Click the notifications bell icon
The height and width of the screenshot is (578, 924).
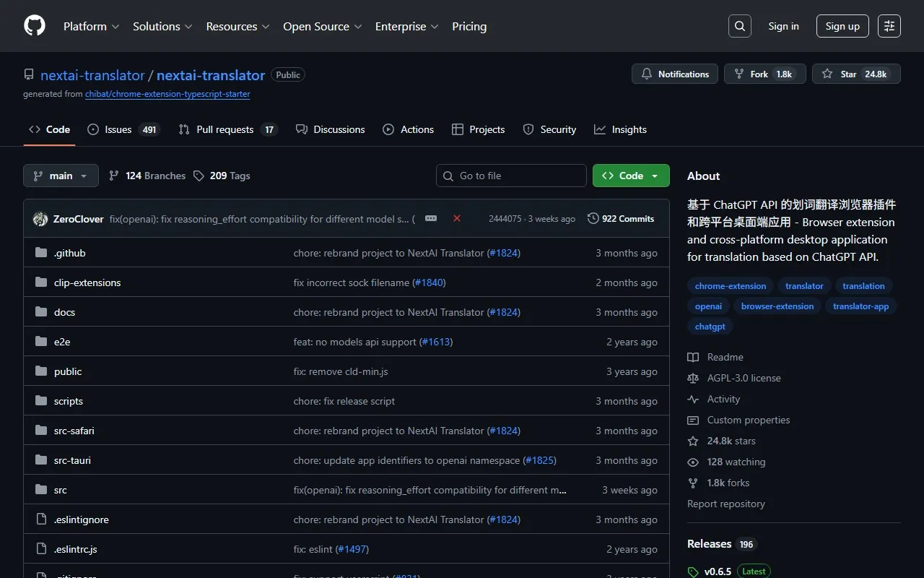647,73
